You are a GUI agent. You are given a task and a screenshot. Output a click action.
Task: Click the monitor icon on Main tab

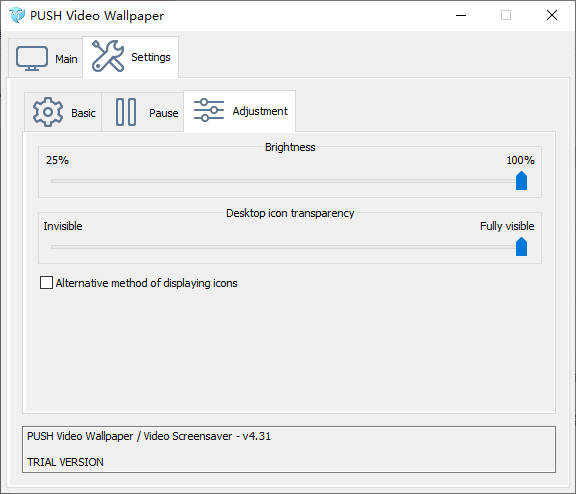[x=32, y=59]
